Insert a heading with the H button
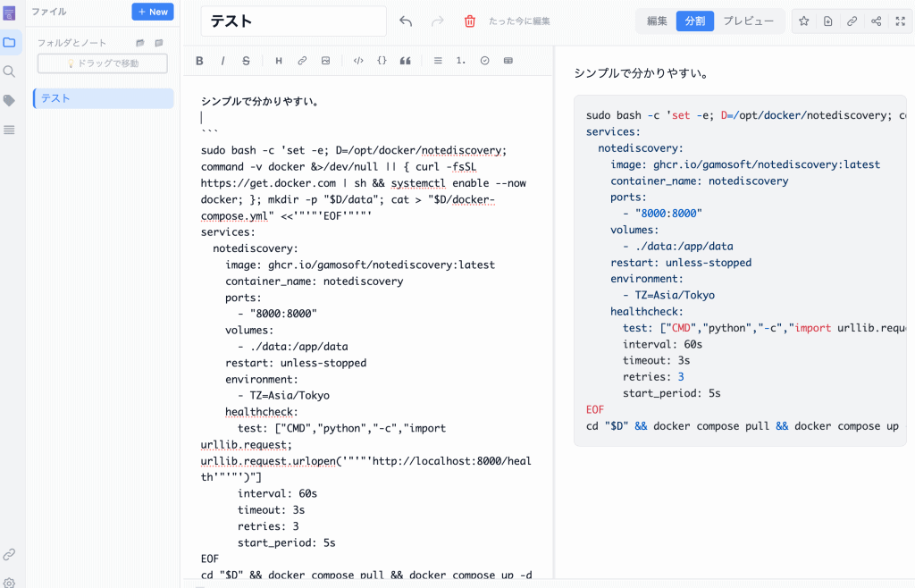Viewport: 915px width, 588px height. [x=279, y=61]
